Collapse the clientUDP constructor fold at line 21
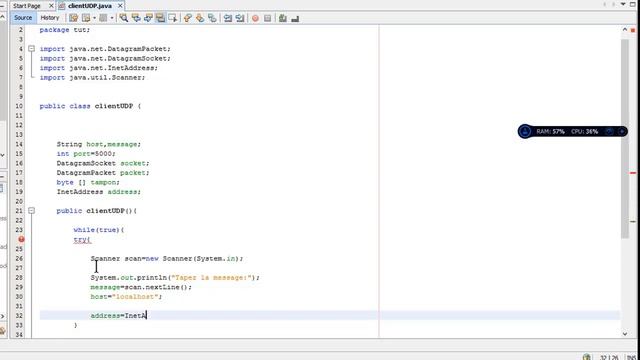Screen dimensions: 640x360 (x=31, y=211)
